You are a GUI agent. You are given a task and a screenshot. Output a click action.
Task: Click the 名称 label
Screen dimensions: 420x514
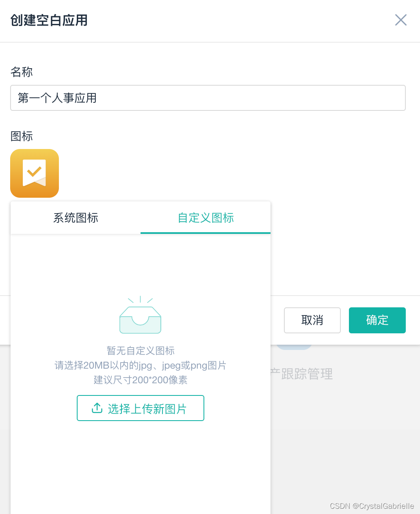22,72
